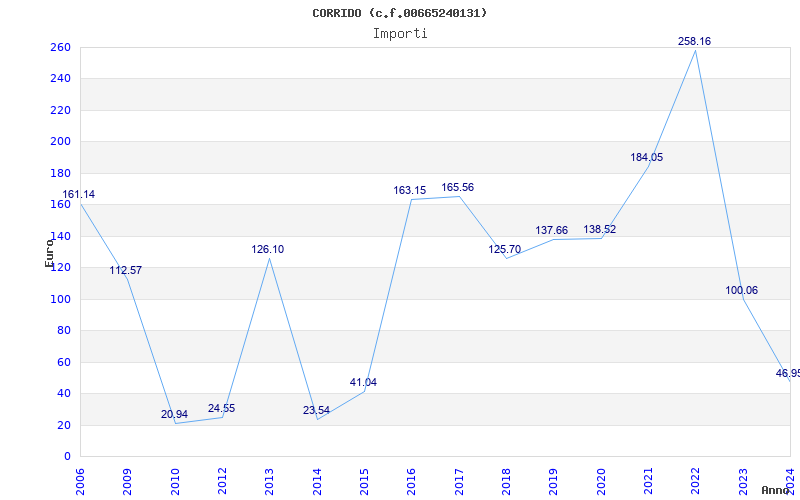Select the 258.16 data label for 2022
800x500 pixels.
pos(694,41)
